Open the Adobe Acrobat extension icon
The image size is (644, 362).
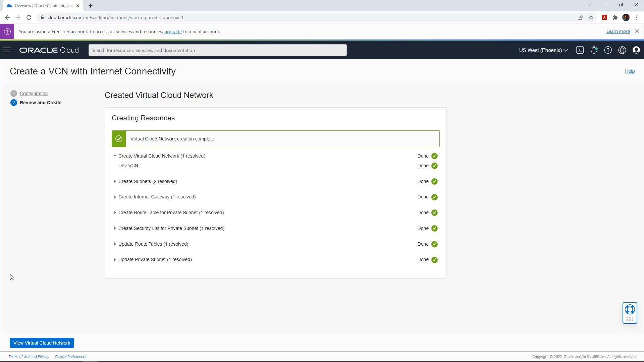pos(604,17)
